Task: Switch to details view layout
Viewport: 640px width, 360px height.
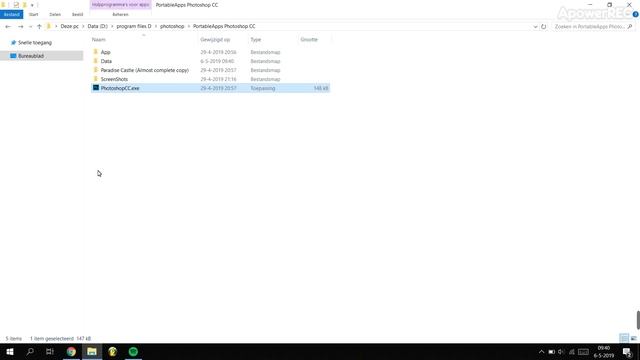Action: [624, 338]
